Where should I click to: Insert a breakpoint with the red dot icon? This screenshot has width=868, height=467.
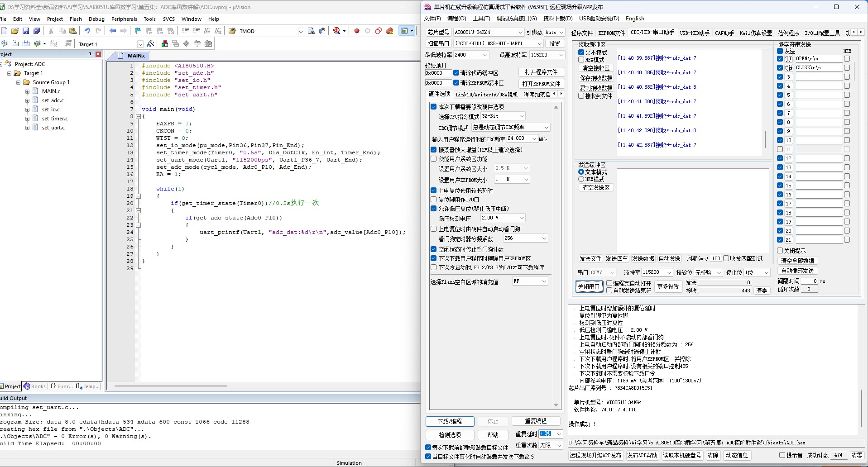(357, 31)
